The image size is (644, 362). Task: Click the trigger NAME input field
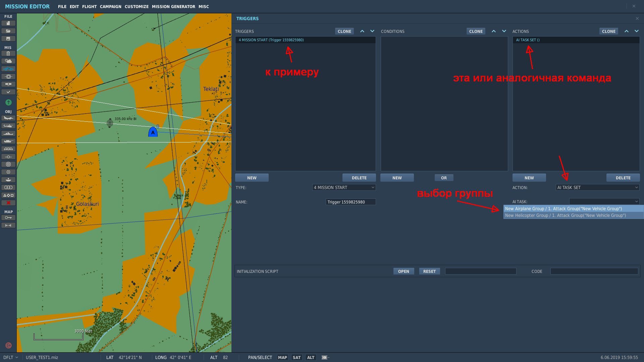coord(351,202)
